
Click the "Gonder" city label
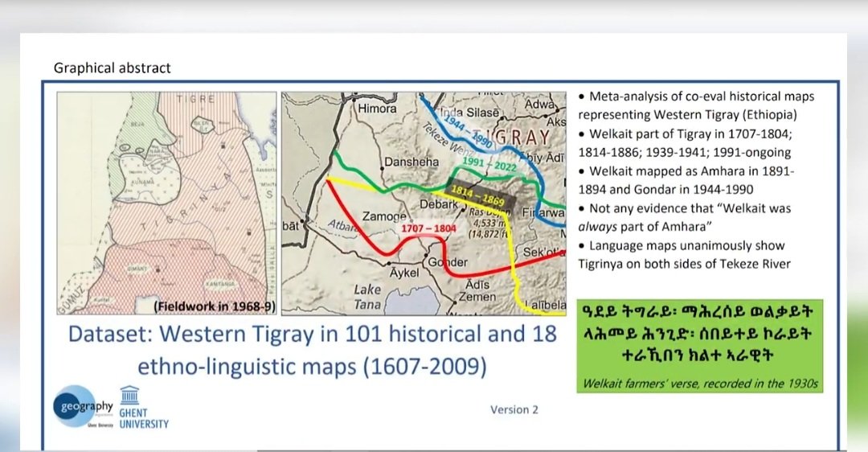[x=448, y=262]
